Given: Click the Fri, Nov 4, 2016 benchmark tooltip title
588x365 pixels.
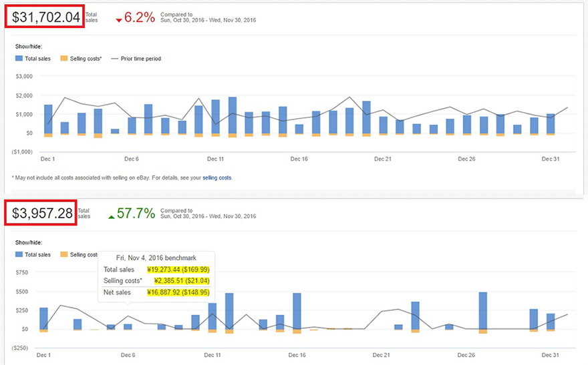Looking at the screenshot, I should click(x=156, y=258).
